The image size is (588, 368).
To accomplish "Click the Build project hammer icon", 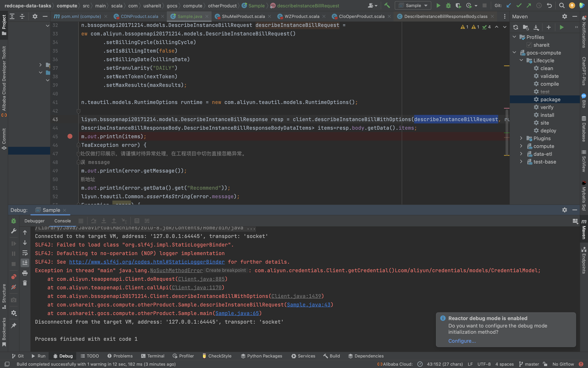I will [x=387, y=6].
